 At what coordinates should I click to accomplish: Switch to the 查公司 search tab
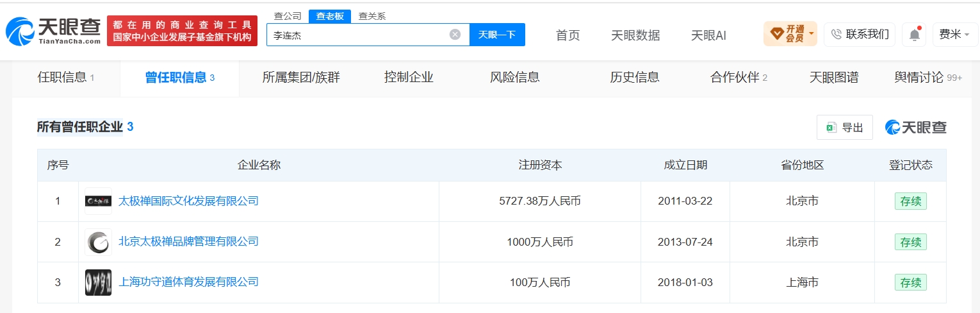(288, 16)
